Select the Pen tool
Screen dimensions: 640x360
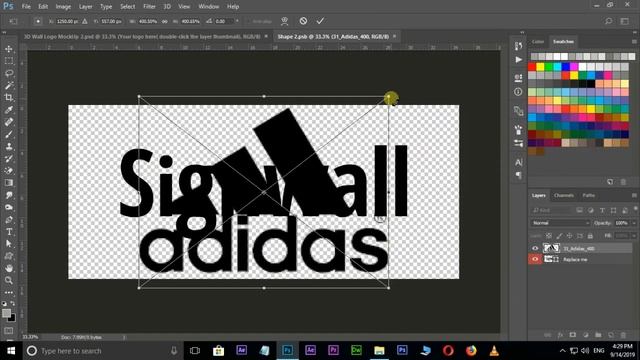point(9,220)
